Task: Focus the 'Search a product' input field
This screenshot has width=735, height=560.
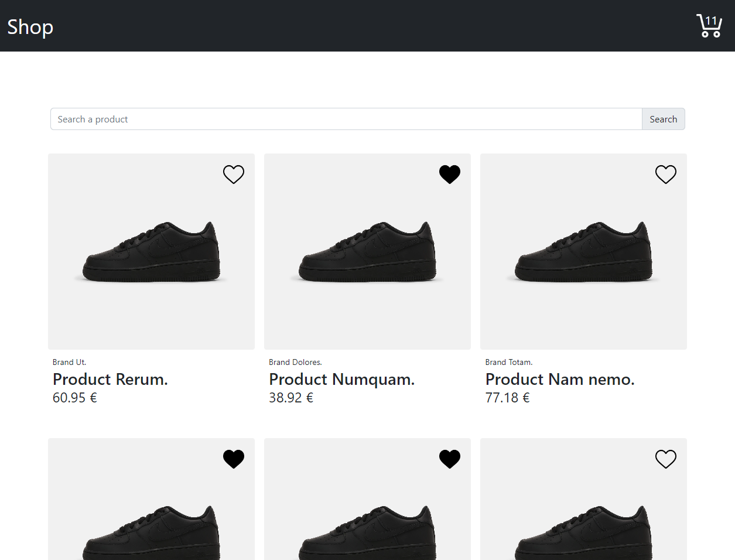Action: [x=346, y=119]
